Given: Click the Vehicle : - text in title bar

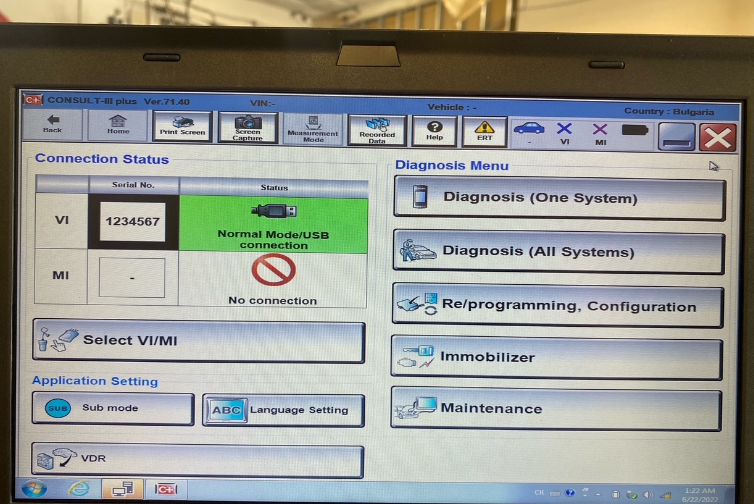Looking at the screenshot, I should 452,107.
